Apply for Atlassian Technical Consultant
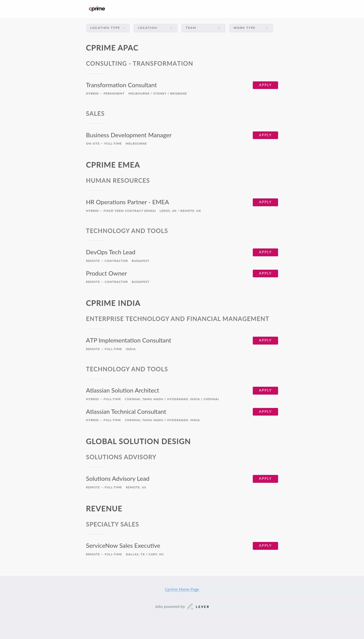 coord(265,412)
